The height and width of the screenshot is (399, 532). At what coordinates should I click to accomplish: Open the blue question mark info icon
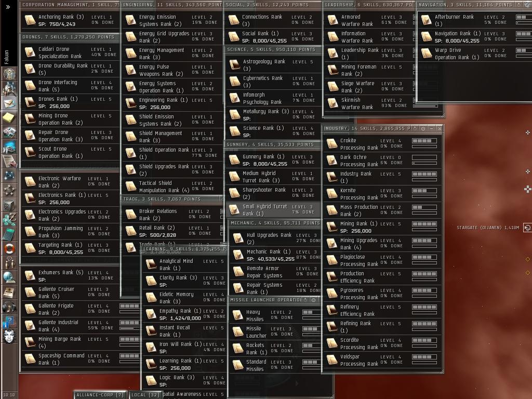[x=9, y=321]
